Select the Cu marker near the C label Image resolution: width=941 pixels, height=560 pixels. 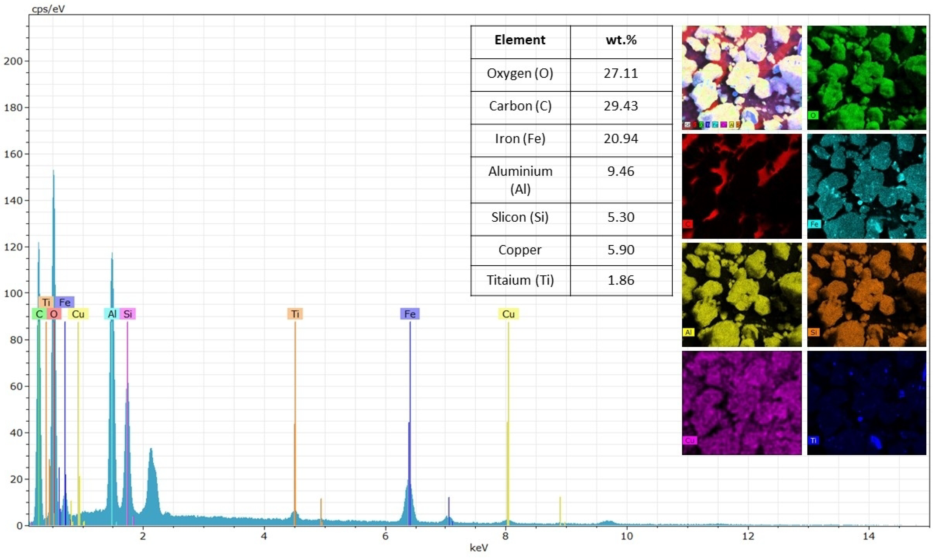[79, 314]
